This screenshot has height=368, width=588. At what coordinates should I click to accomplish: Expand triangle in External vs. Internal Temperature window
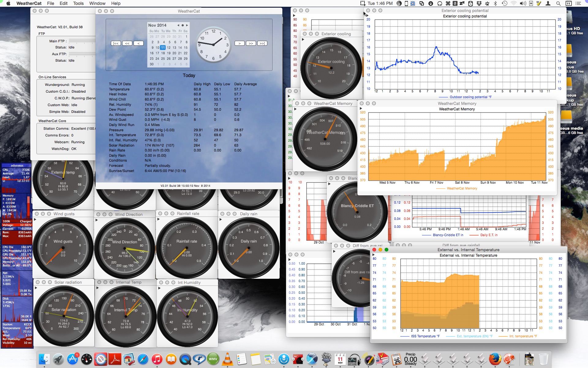[x=373, y=255]
